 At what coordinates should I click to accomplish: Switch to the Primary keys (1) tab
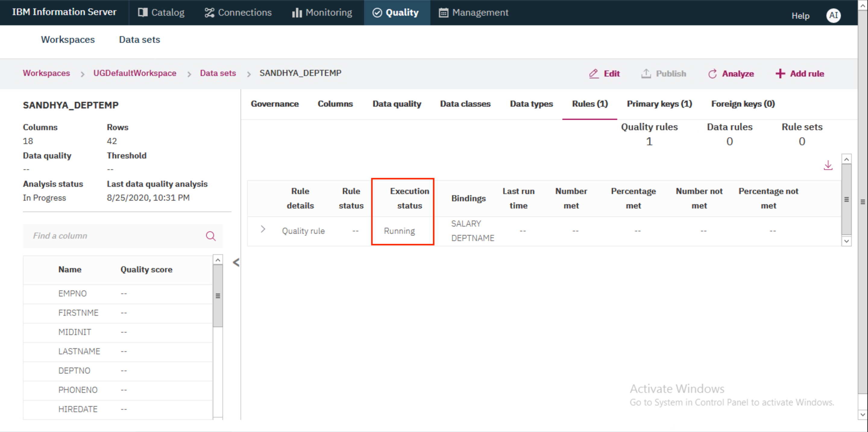(x=659, y=104)
